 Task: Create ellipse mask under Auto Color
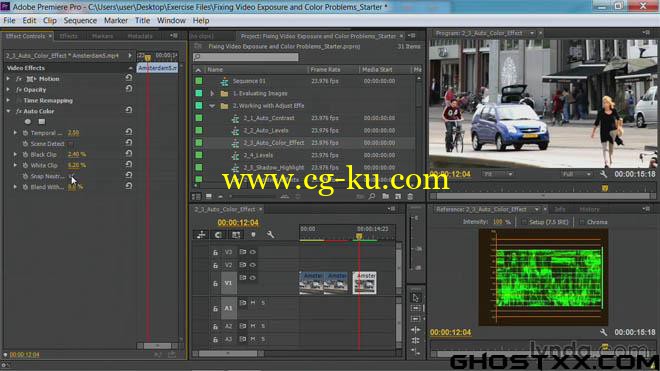pyautogui.click(x=28, y=122)
